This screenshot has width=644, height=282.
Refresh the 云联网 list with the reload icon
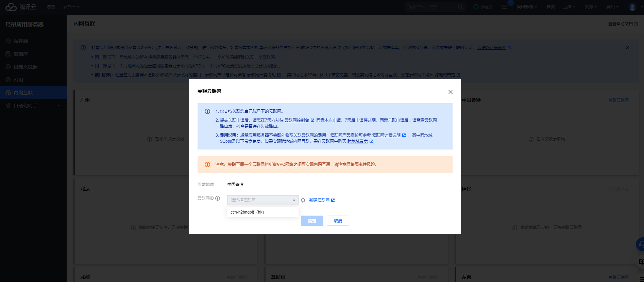[x=303, y=200]
